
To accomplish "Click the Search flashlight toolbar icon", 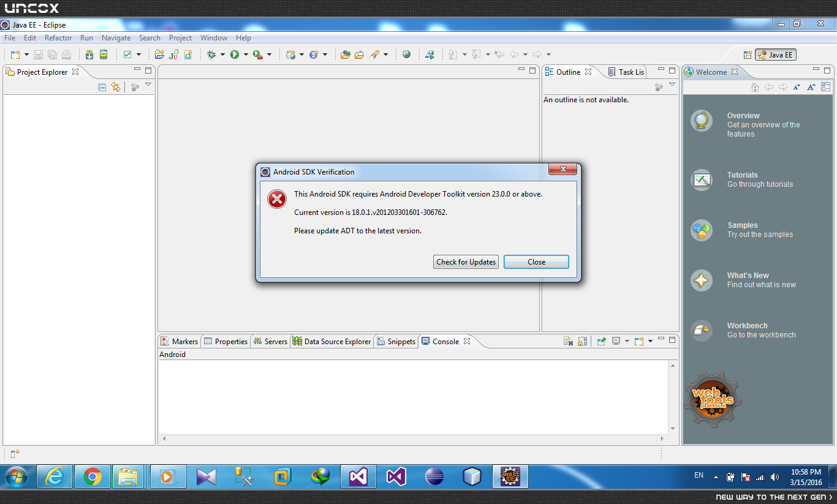I will click(x=374, y=55).
